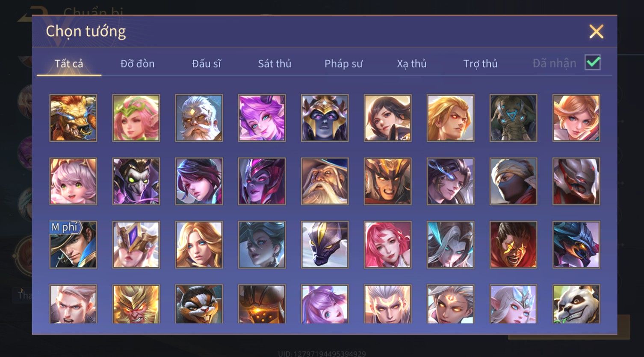The width and height of the screenshot is (644, 357).
Task: Select the raccoon-like furry hero portrait
Action: coord(199,304)
